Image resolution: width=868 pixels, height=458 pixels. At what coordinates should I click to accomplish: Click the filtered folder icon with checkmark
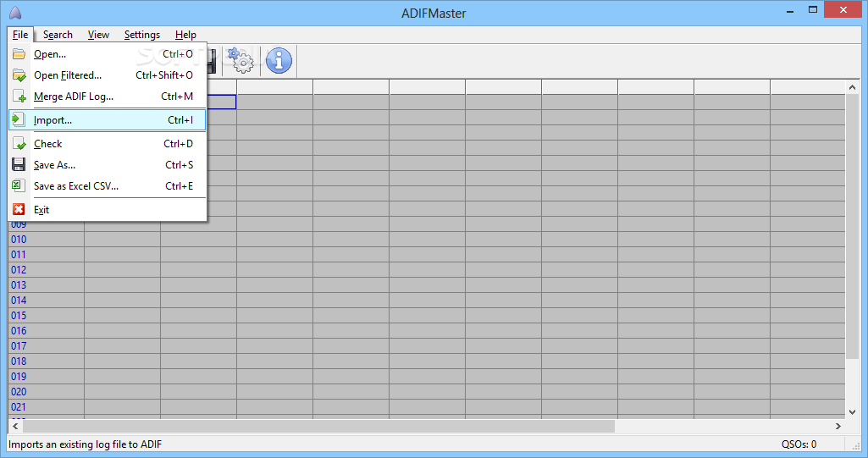19,75
